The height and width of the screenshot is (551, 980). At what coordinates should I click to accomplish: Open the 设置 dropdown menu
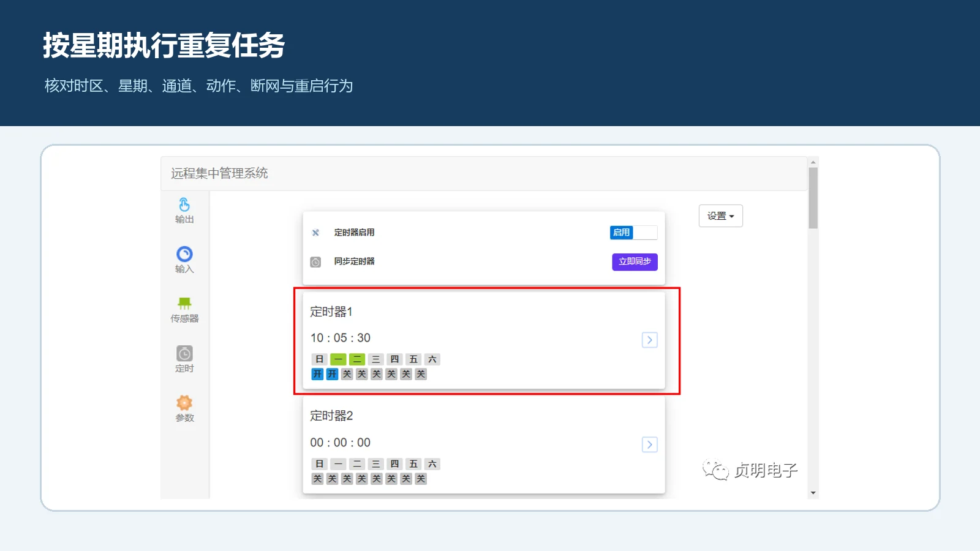tap(720, 216)
